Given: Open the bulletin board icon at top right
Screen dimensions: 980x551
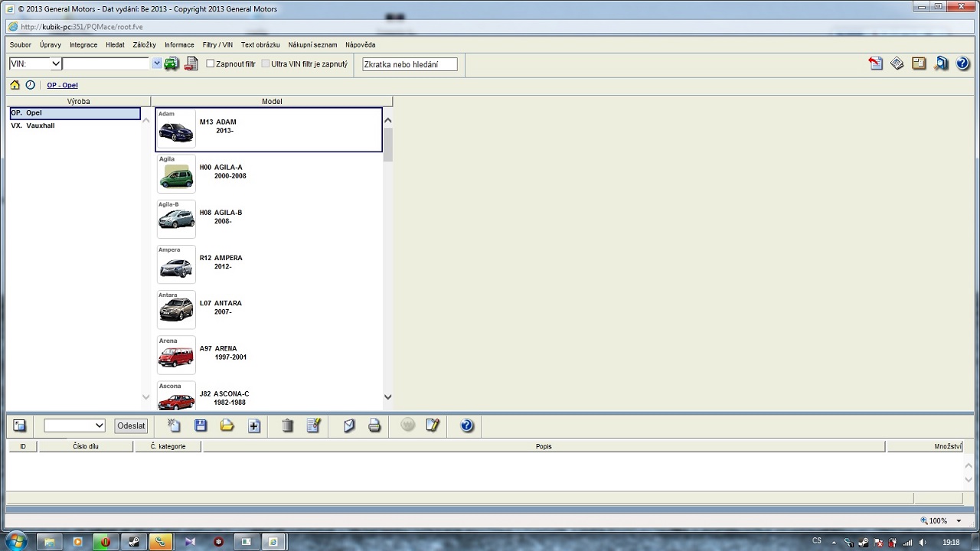Looking at the screenshot, I should tap(919, 64).
